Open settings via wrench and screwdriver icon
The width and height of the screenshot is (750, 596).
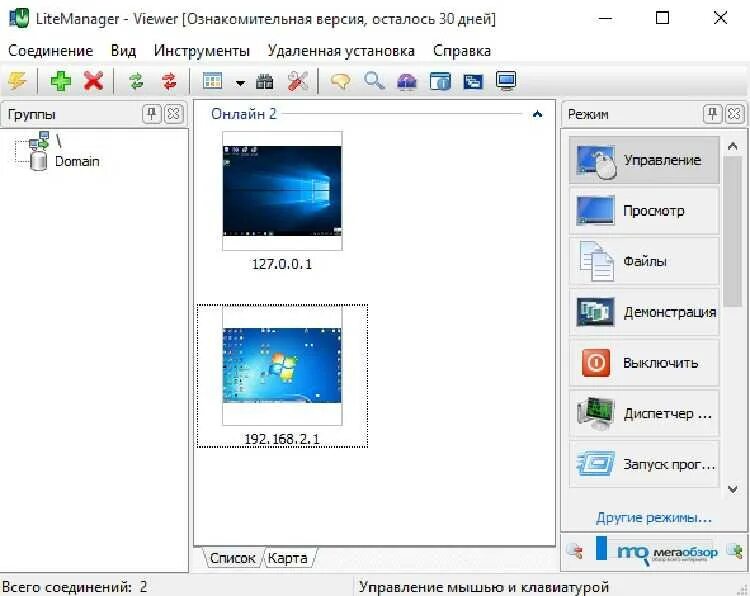click(298, 81)
